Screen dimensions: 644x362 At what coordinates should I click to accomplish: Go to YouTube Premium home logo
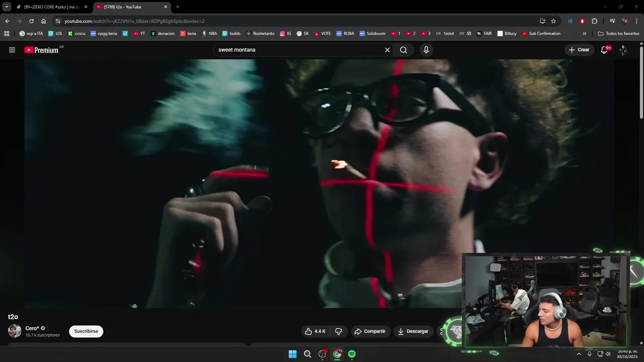(41, 50)
